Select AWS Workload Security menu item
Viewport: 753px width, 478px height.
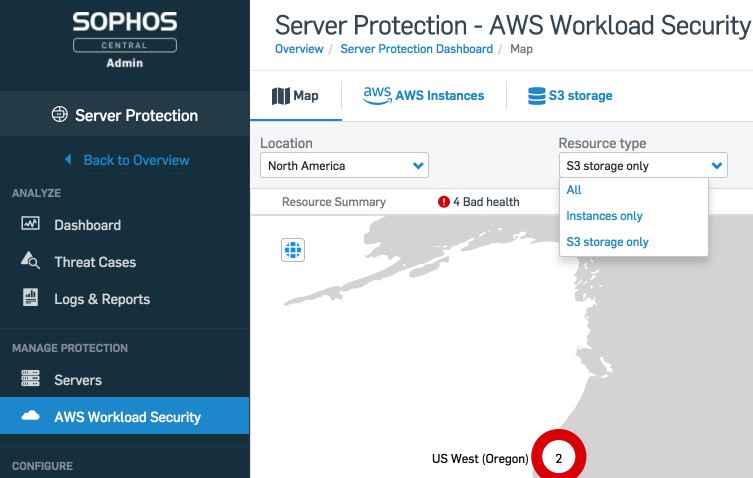125,416
